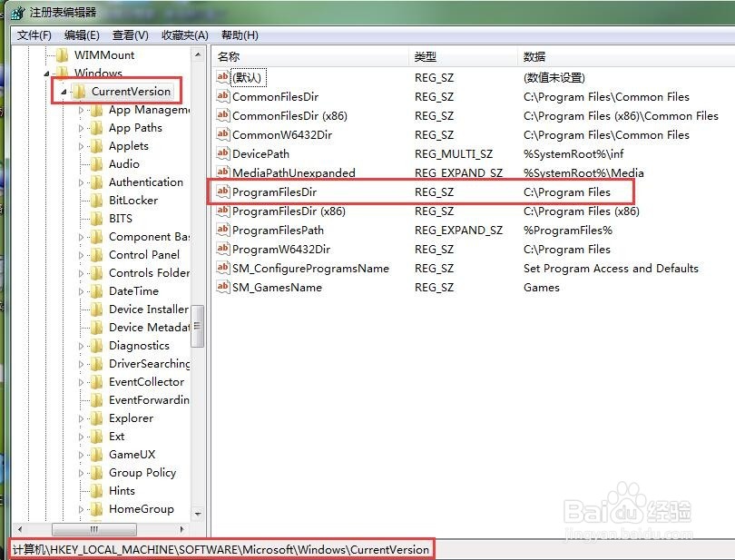Click the tree vertical scrollbar thumb
The image size is (735, 560).
198,326
